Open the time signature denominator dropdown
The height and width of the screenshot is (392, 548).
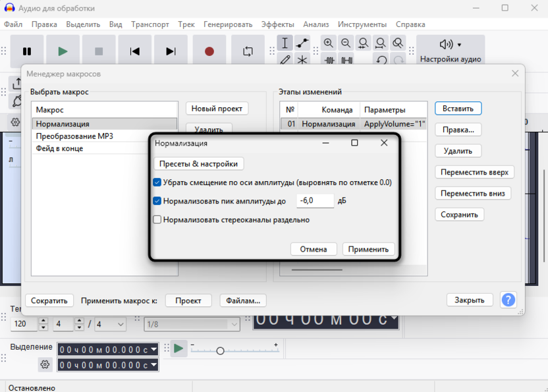(x=111, y=324)
